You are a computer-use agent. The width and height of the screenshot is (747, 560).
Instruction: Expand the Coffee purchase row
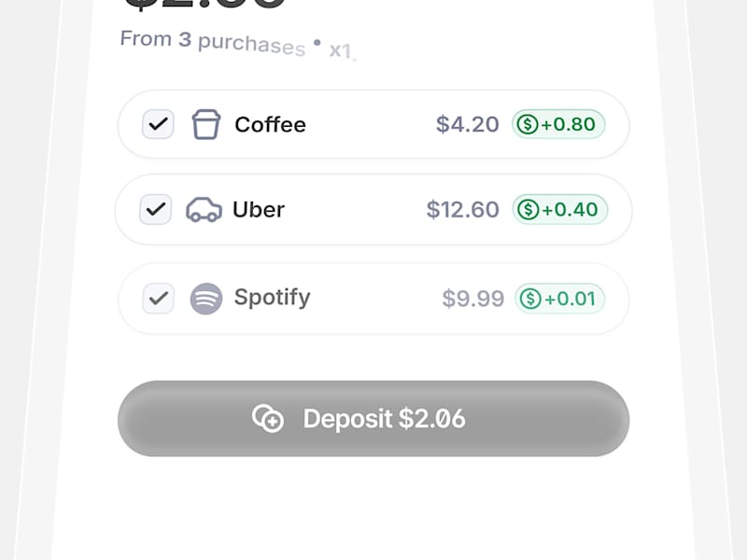[373, 124]
